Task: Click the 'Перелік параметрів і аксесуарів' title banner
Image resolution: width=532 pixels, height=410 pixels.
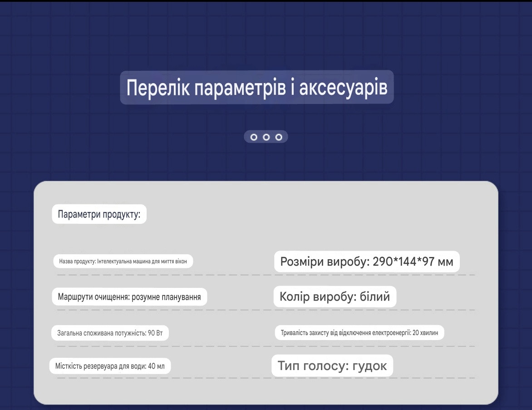Action: 257,87
